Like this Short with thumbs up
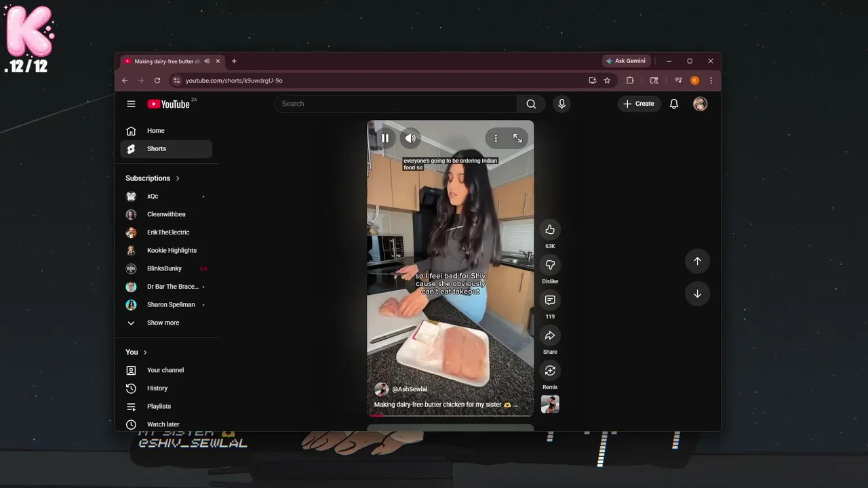 [x=550, y=229]
